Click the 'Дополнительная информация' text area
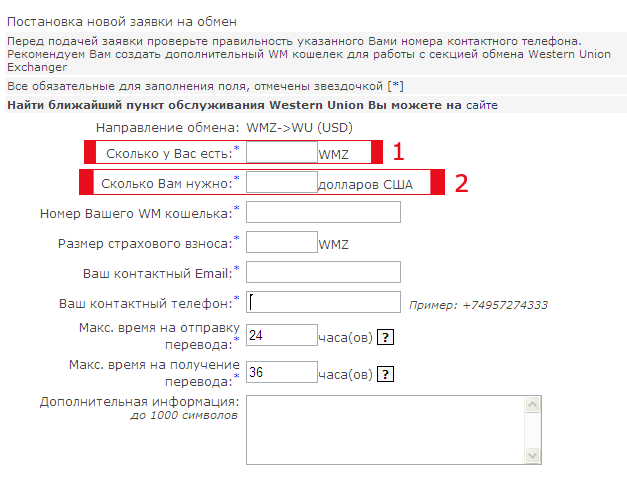Image resolution: width=627 pixels, height=482 pixels. pos(394,430)
